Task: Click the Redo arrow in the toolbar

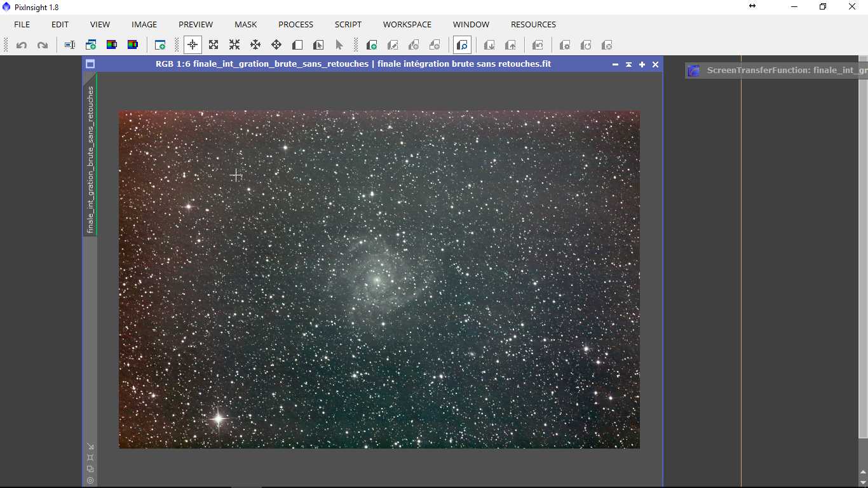Action: coord(43,45)
